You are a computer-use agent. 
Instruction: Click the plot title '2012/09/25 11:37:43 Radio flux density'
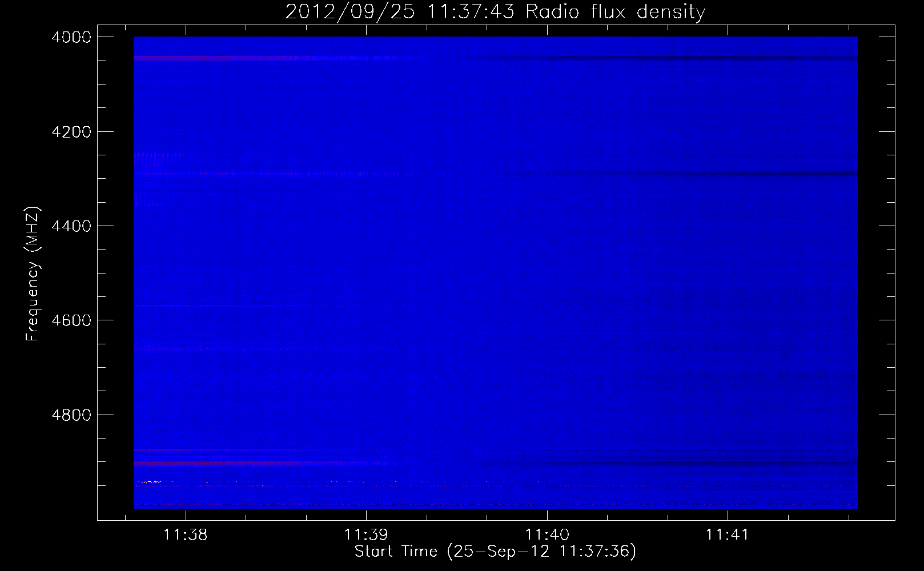coord(495,11)
